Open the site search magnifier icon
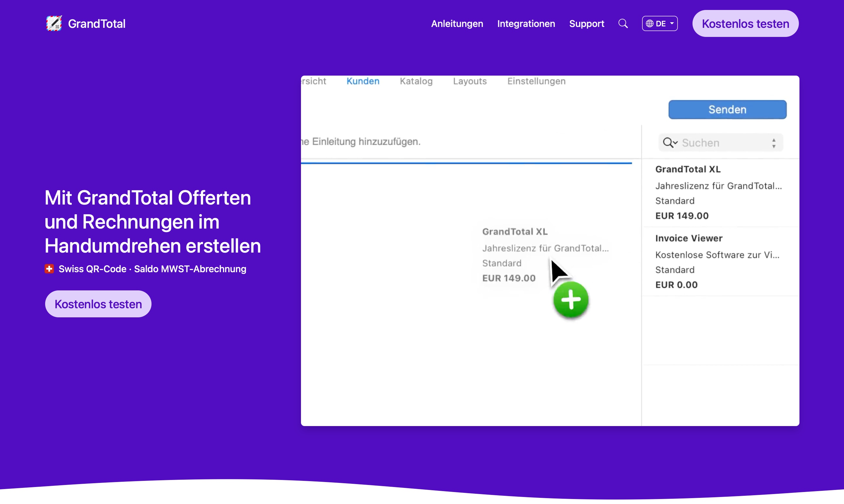 coord(623,23)
